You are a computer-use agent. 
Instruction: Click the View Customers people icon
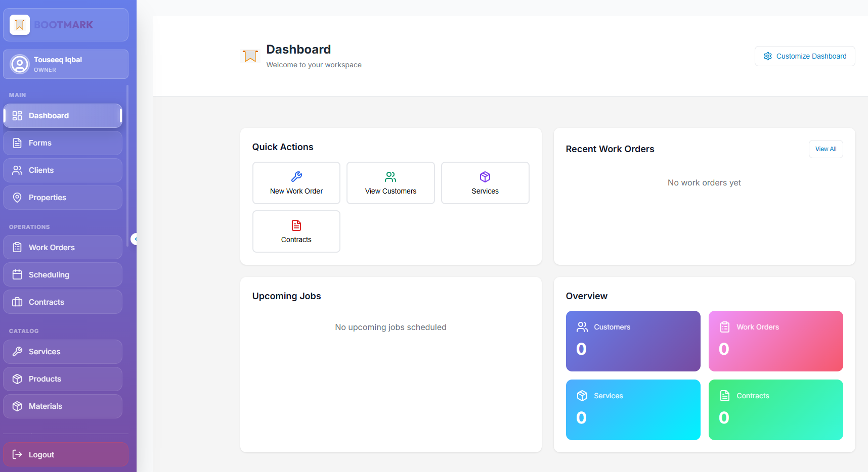tap(390, 176)
